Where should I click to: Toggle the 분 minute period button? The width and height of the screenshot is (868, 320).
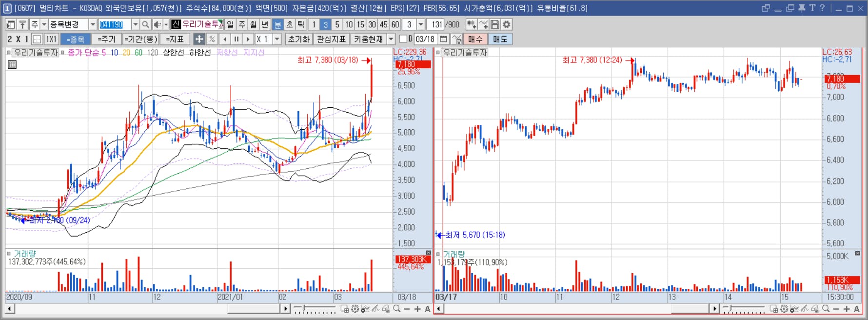click(x=278, y=24)
